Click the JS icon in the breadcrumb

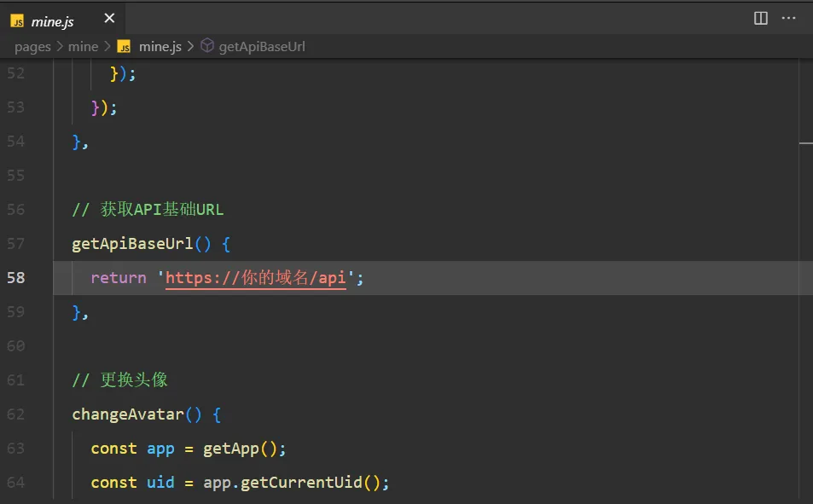[124, 47]
